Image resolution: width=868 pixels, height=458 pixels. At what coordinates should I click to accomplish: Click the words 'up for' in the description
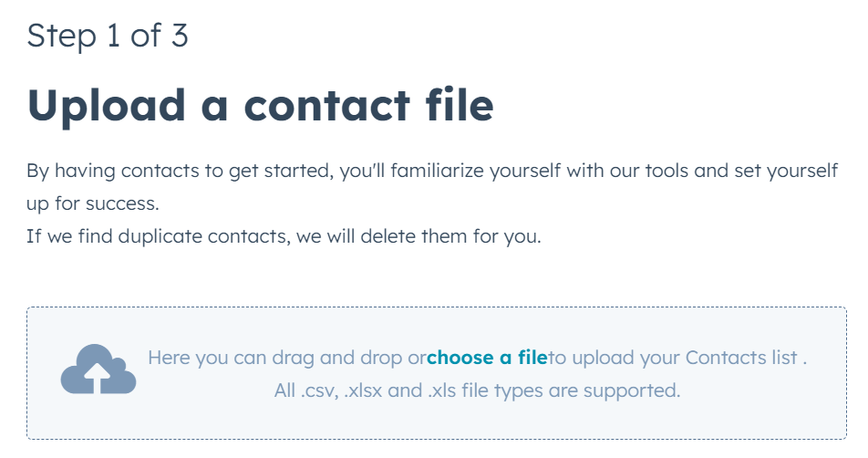[x=55, y=203]
